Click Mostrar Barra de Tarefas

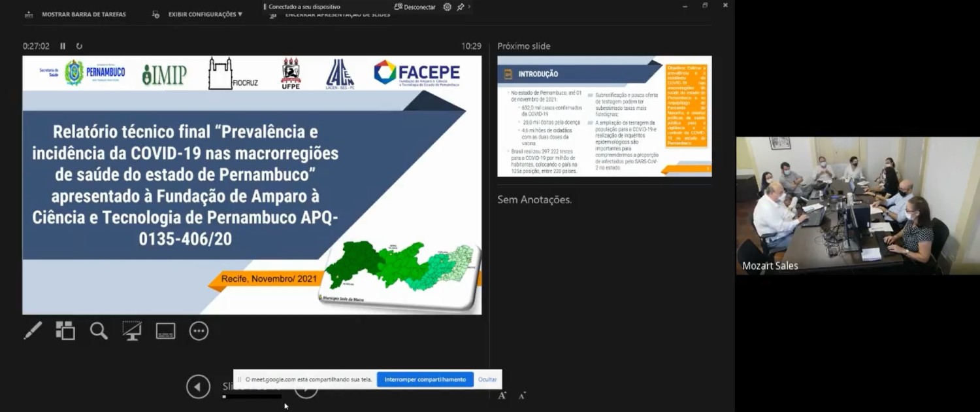coord(75,14)
